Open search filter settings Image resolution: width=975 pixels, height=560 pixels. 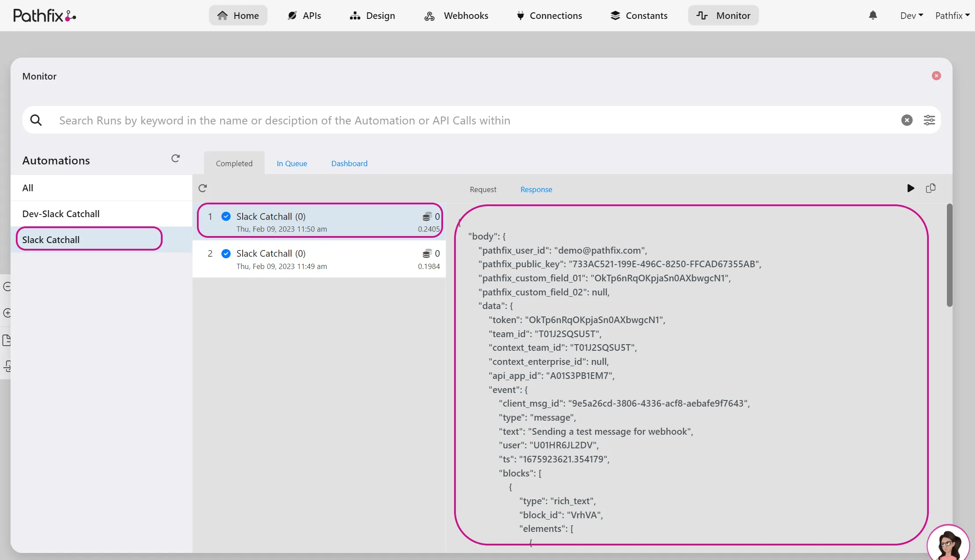(929, 120)
